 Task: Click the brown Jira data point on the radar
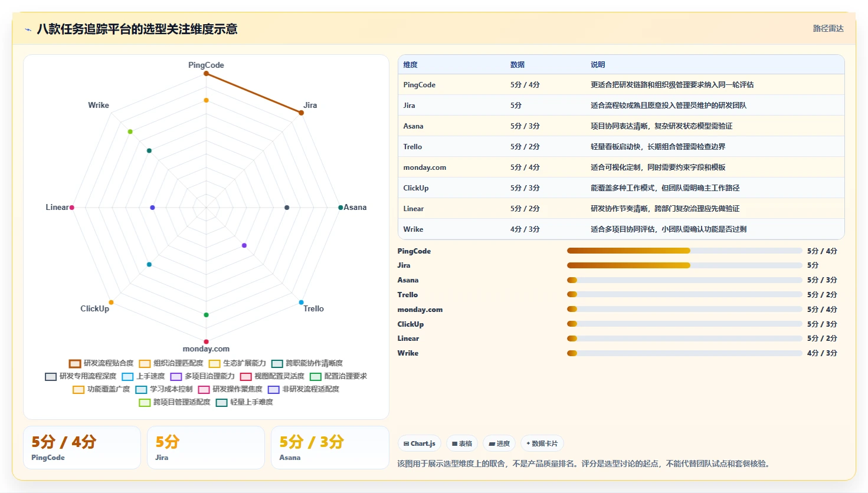(301, 113)
